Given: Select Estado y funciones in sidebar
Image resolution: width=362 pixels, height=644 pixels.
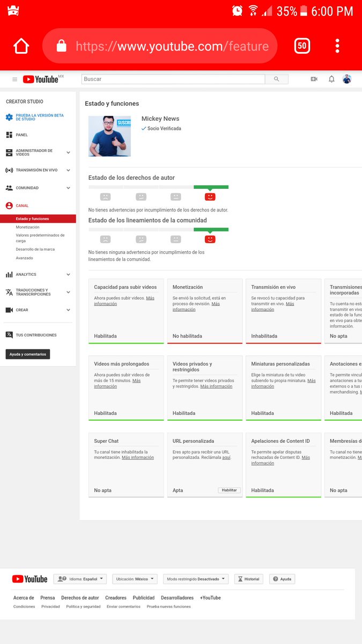Looking at the screenshot, I should coord(38,219).
